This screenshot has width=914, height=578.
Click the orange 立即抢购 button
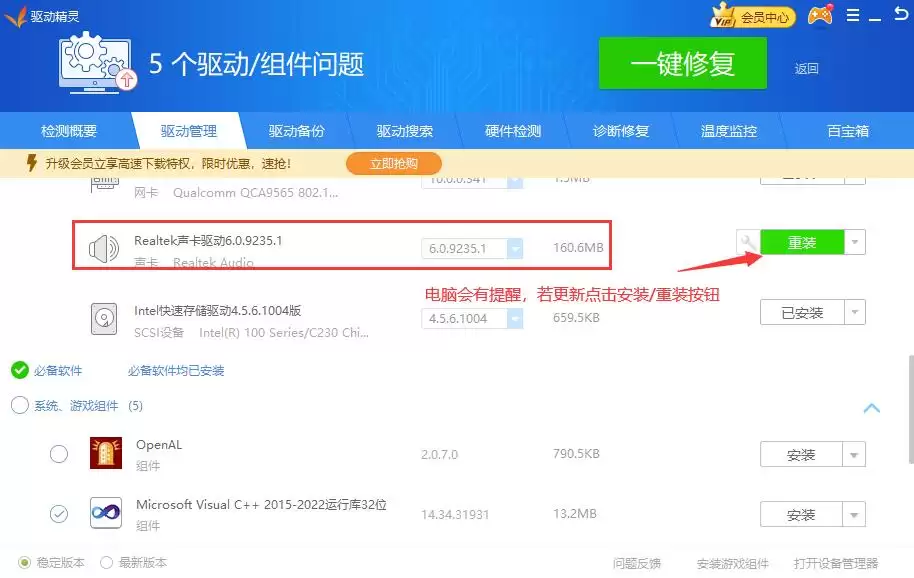pyautogui.click(x=394, y=163)
